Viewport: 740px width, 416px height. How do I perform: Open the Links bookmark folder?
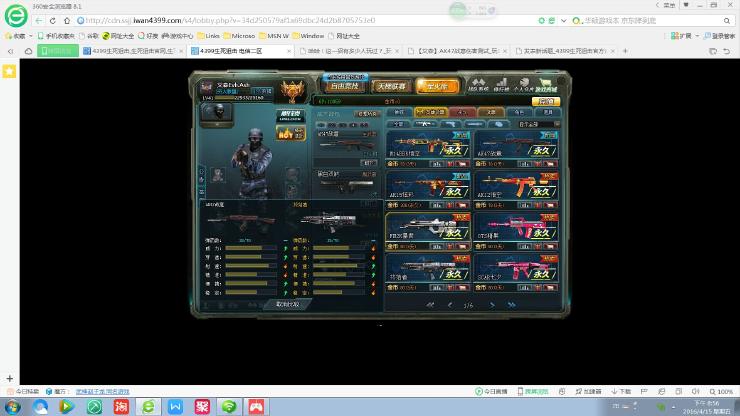[x=208, y=36]
